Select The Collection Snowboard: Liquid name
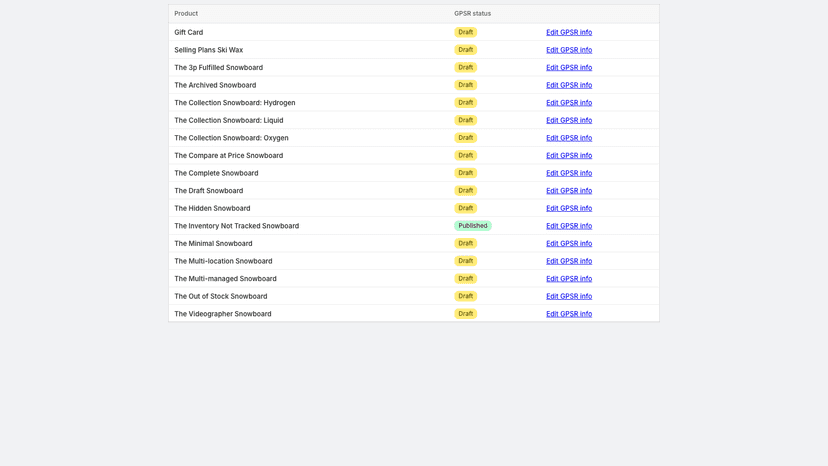828x466 pixels. coord(229,120)
